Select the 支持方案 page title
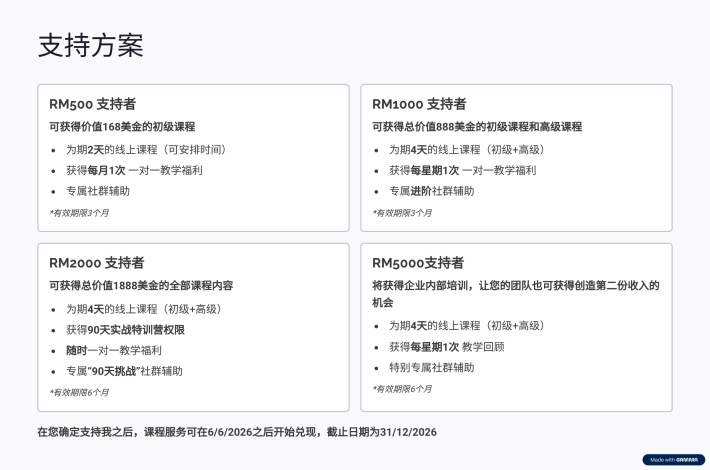Viewport: 710px width, 470px height. pos(90,45)
